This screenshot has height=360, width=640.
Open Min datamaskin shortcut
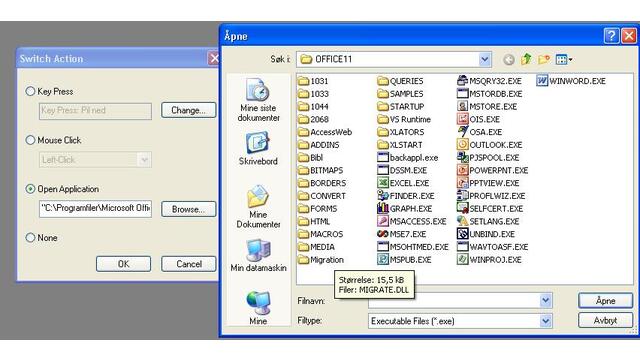pos(258,256)
